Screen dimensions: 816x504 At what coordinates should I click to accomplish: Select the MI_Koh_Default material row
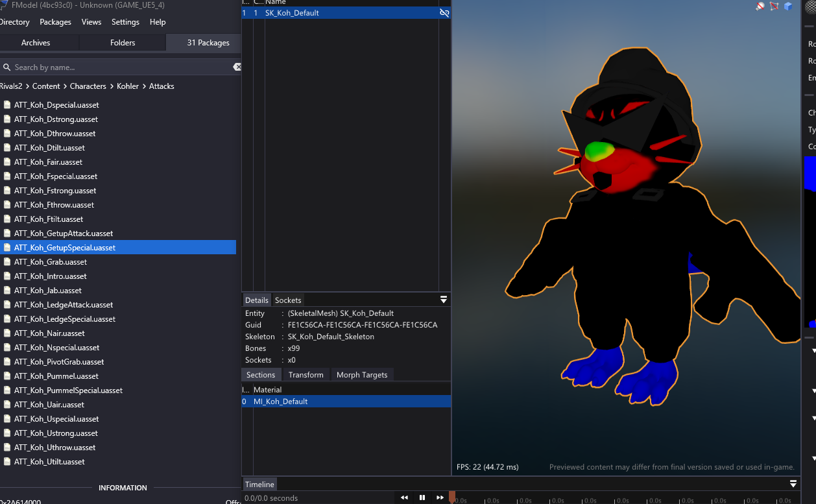pyautogui.click(x=346, y=402)
